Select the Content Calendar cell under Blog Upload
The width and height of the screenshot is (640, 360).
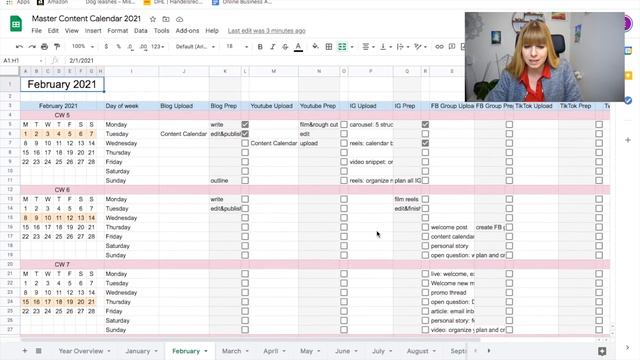pos(184,134)
